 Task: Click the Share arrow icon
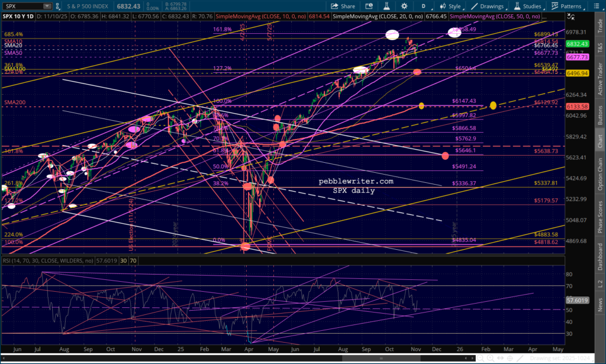coord(334,6)
